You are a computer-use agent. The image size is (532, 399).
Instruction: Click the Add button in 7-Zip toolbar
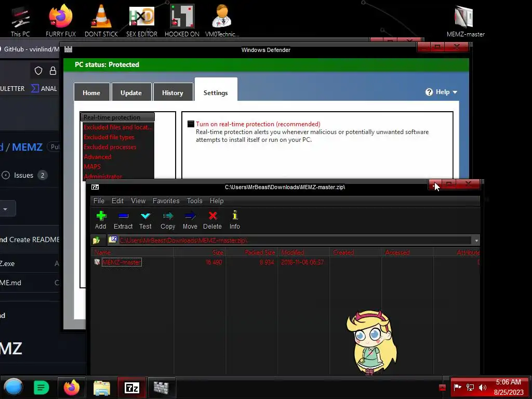(x=100, y=220)
